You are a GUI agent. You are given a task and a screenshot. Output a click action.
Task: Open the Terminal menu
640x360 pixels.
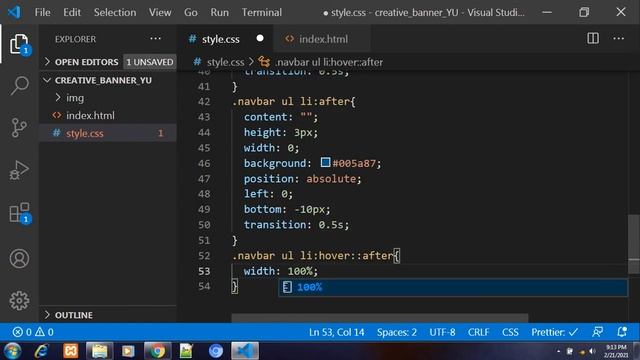(x=262, y=12)
